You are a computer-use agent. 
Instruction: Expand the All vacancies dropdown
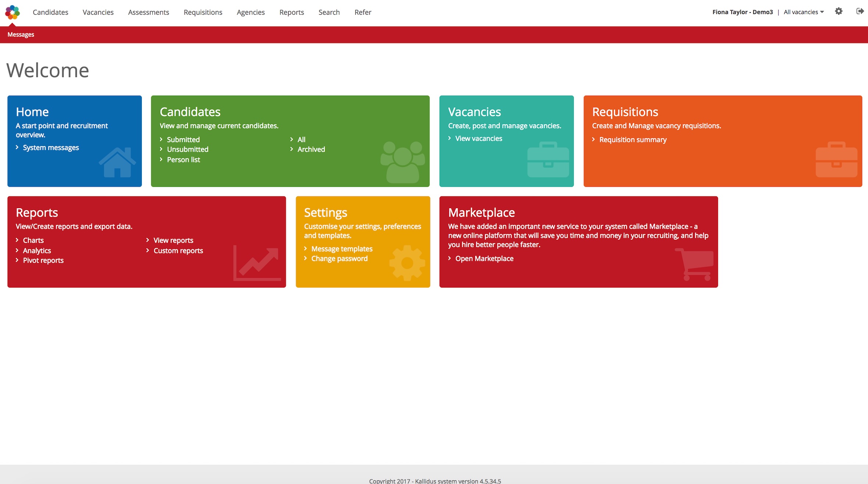tap(804, 12)
